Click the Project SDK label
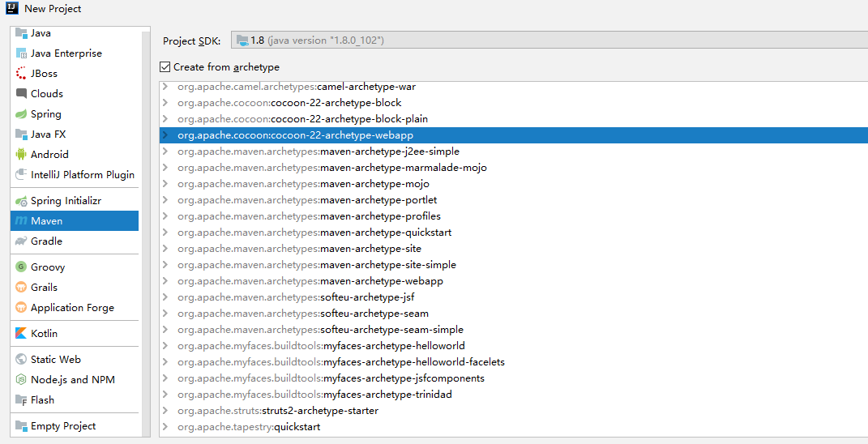This screenshot has height=444, width=868. click(x=191, y=41)
